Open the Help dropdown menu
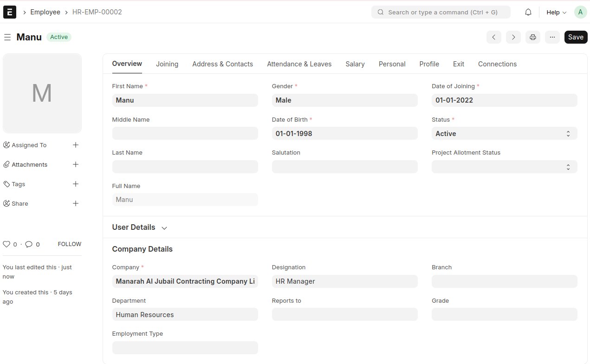 click(556, 13)
